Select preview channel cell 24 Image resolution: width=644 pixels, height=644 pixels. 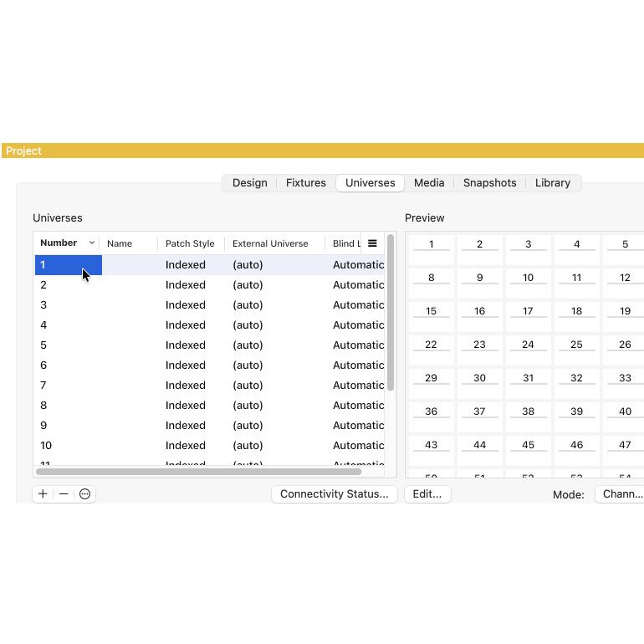click(528, 345)
